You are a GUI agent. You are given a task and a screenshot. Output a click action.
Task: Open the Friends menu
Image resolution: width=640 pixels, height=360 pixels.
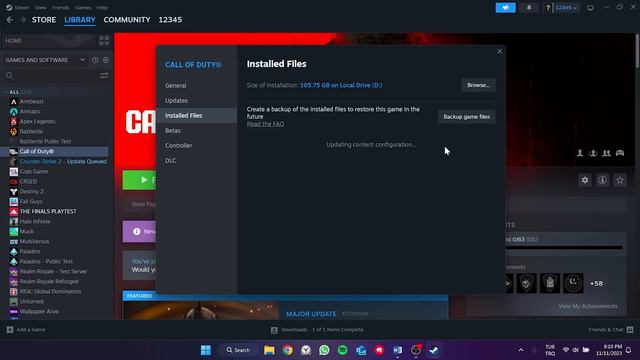point(60,7)
